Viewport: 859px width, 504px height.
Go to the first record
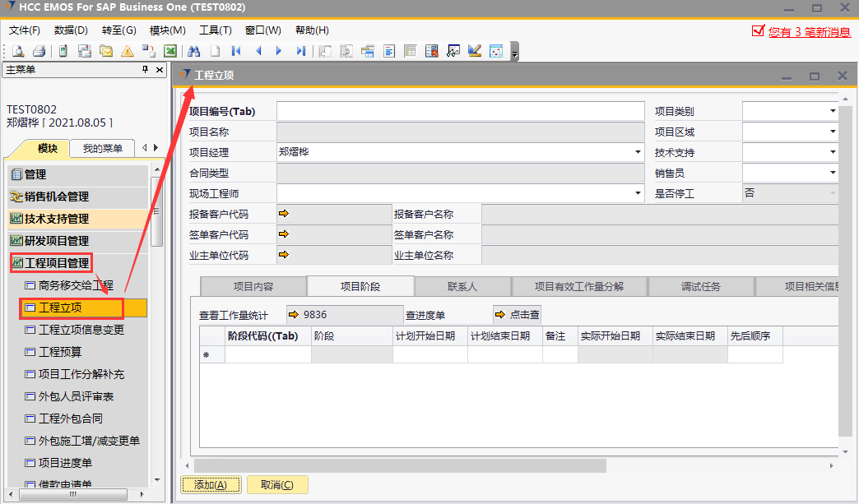(x=236, y=51)
